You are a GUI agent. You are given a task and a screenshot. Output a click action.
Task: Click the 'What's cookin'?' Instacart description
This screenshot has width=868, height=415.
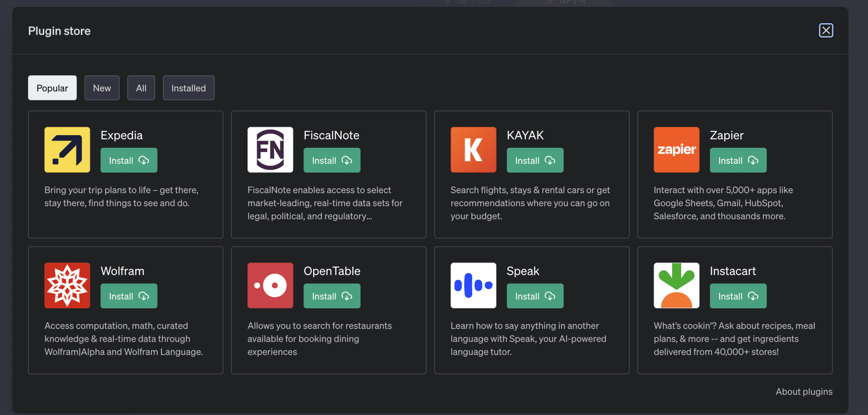pyautogui.click(x=734, y=338)
